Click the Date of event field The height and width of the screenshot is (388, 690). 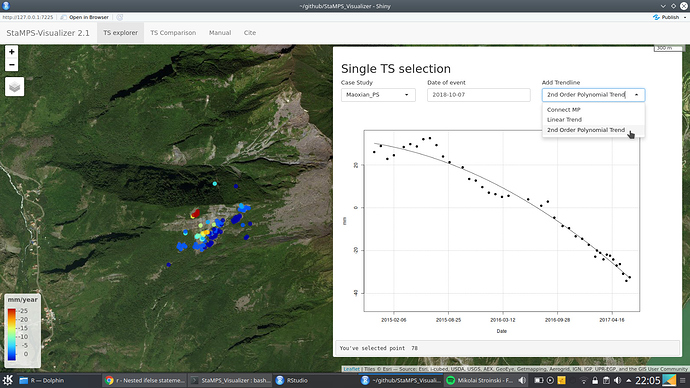click(478, 95)
